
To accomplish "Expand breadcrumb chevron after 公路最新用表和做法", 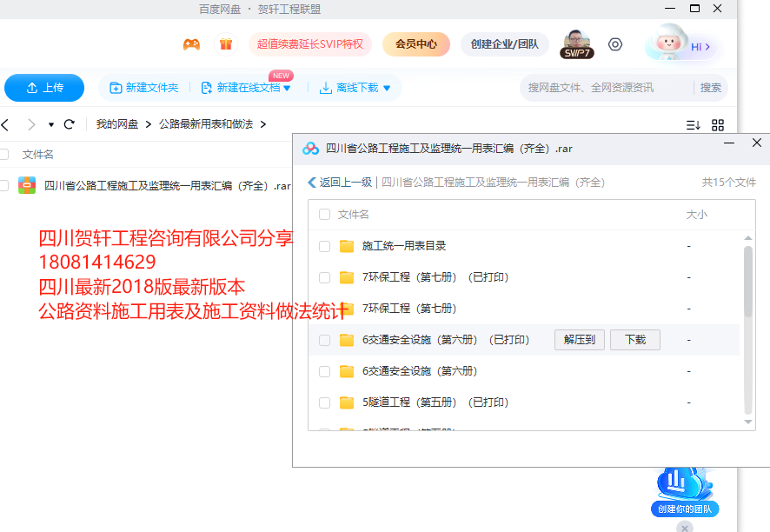I will click(x=263, y=125).
